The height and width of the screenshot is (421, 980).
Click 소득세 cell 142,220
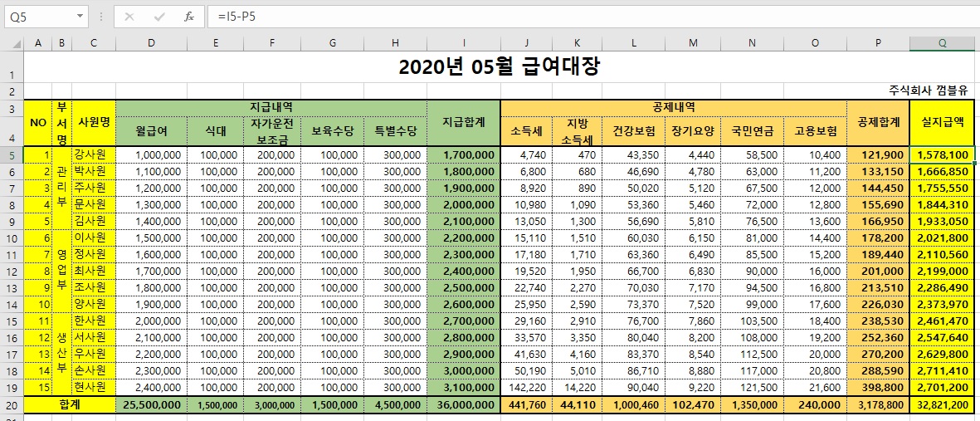[x=527, y=387]
